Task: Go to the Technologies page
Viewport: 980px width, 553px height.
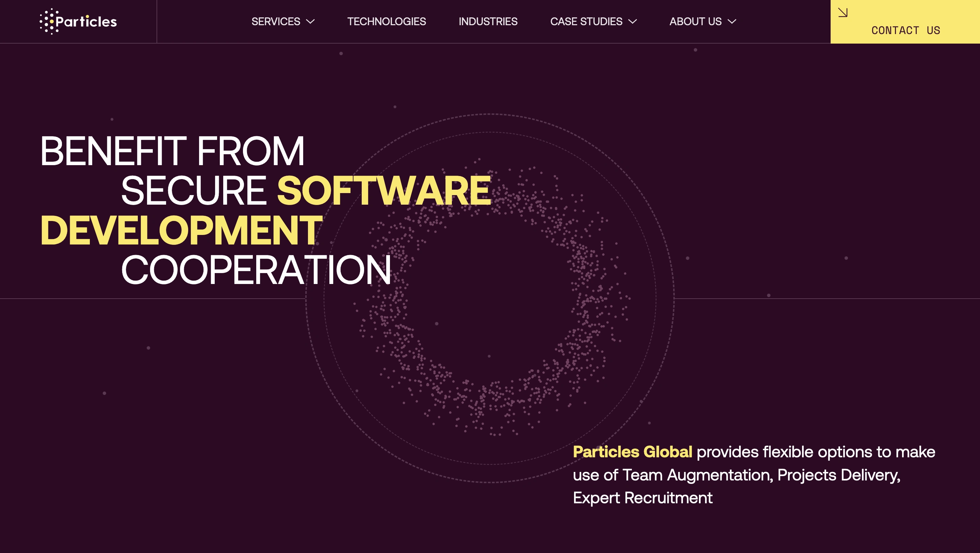Action: pyautogui.click(x=386, y=22)
